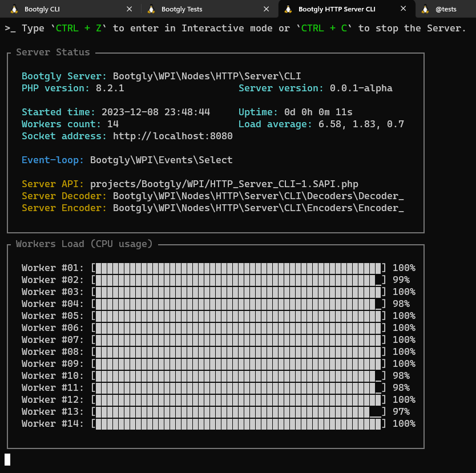Viewport: 476px width, 473px height.
Task: Click the '>_' prompt symbol at top left
Action: point(10,29)
